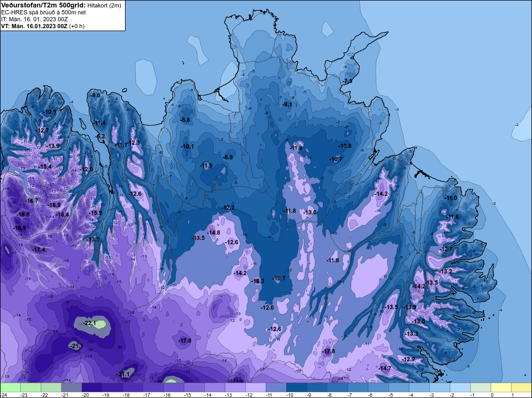Click the legend color swatch labeled -17
Image resolution: width=532 pixels, height=398 pixels.
click(x=153, y=387)
